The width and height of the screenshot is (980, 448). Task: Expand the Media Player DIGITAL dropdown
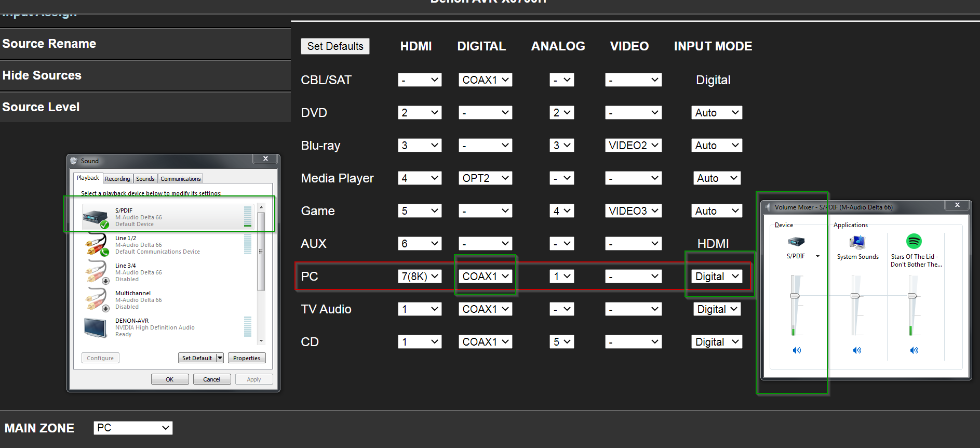click(485, 178)
